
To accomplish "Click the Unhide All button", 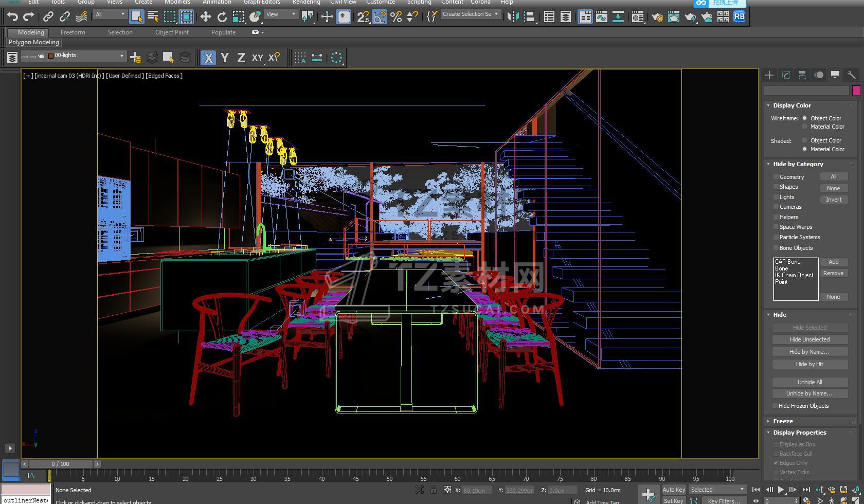I will click(x=809, y=382).
